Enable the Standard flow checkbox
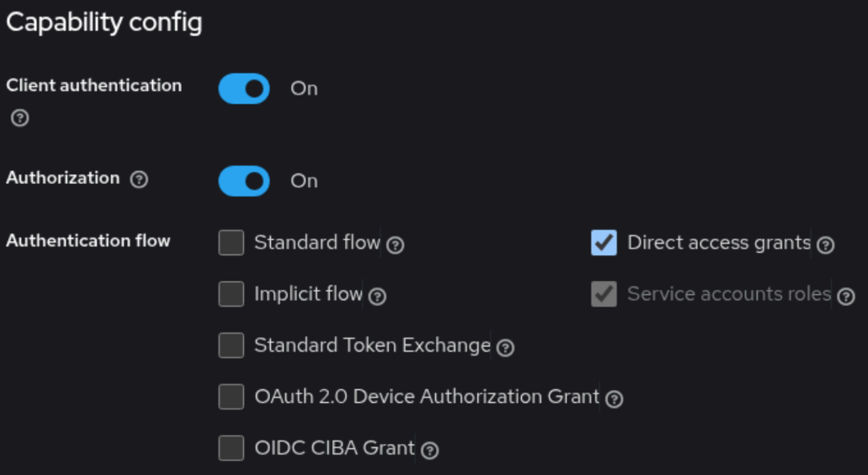868x475 pixels. tap(232, 243)
